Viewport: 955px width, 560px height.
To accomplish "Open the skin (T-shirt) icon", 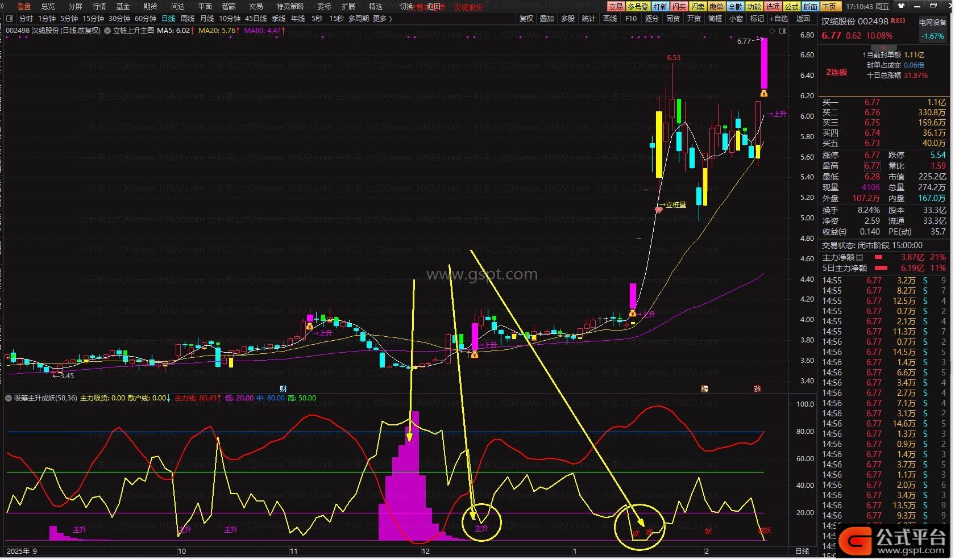I will coord(901,6).
